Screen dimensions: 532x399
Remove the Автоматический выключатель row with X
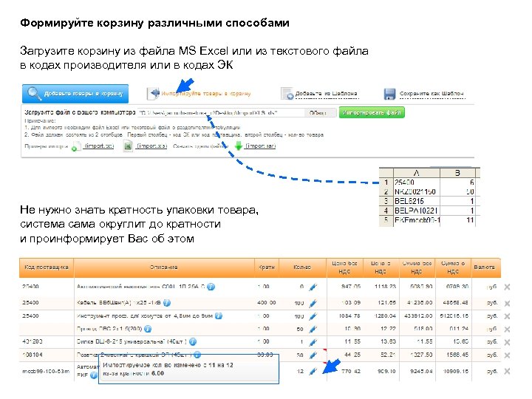pos(507,287)
